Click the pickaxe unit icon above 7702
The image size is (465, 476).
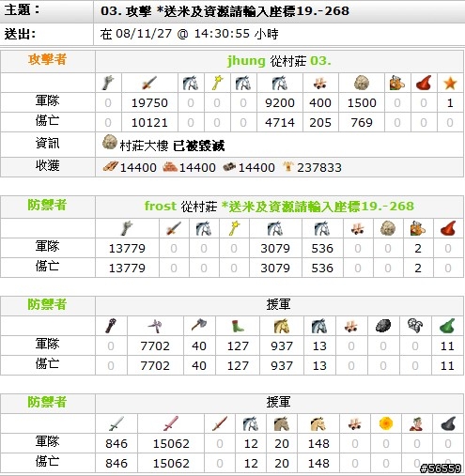coord(155,326)
